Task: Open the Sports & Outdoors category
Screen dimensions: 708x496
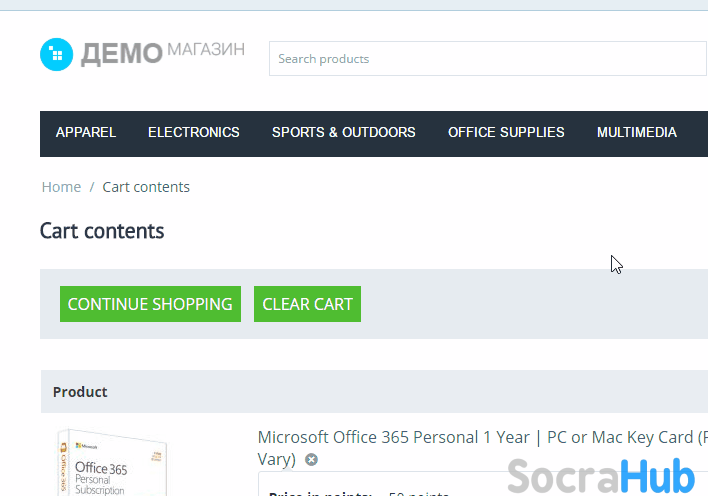Action: pyautogui.click(x=344, y=132)
